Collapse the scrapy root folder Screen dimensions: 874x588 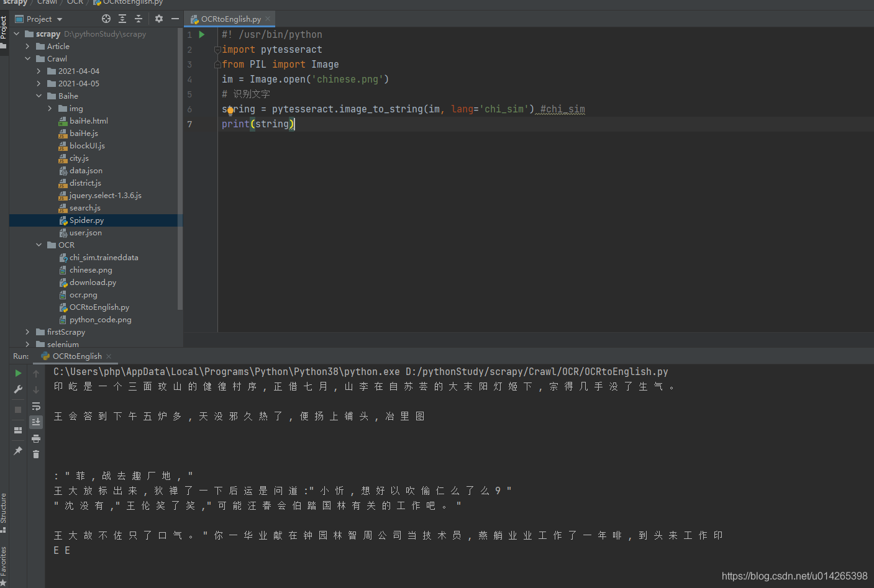pos(17,34)
